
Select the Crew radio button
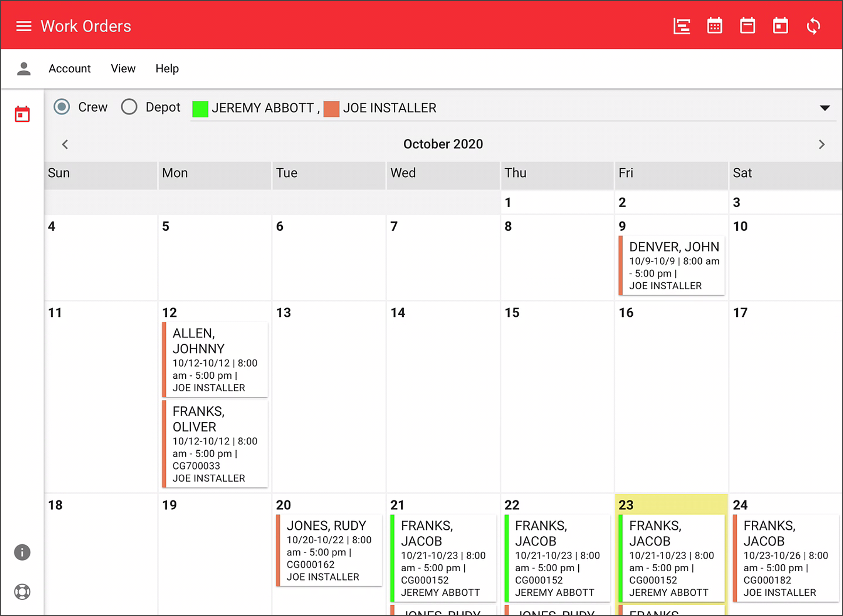click(62, 107)
